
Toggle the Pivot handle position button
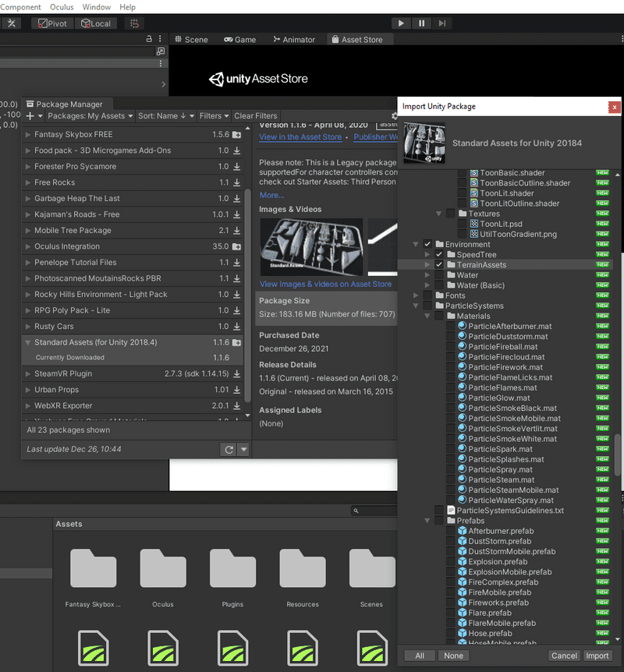pos(52,23)
